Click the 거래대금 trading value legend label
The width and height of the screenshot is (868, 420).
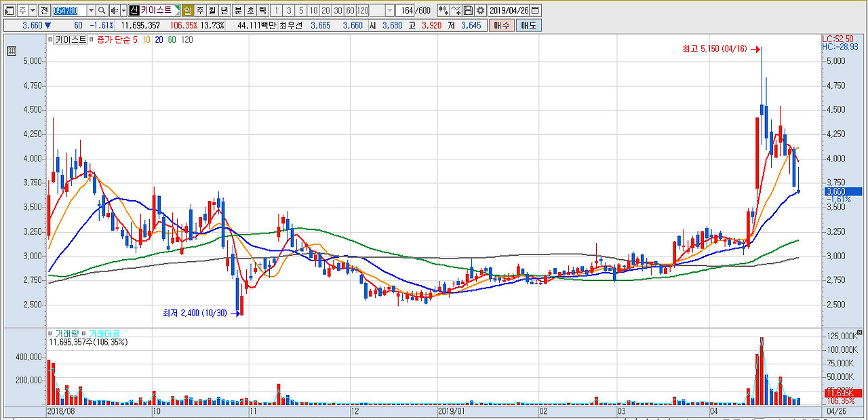pos(105,334)
